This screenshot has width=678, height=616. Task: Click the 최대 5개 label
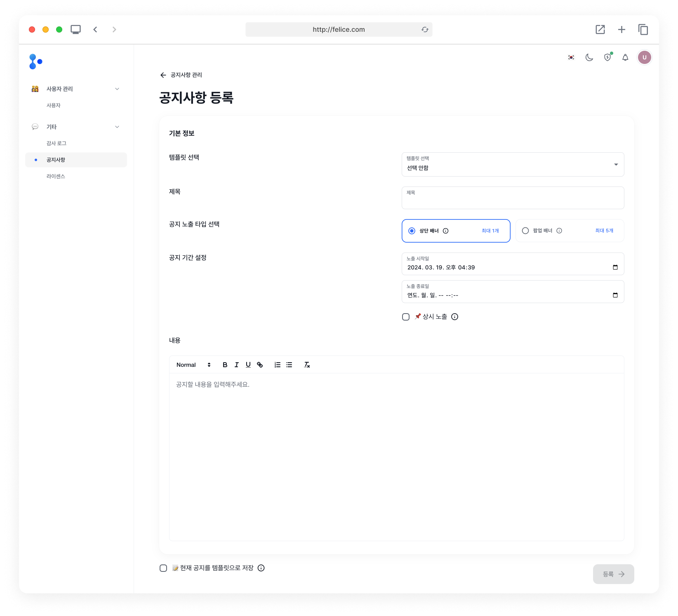604,231
